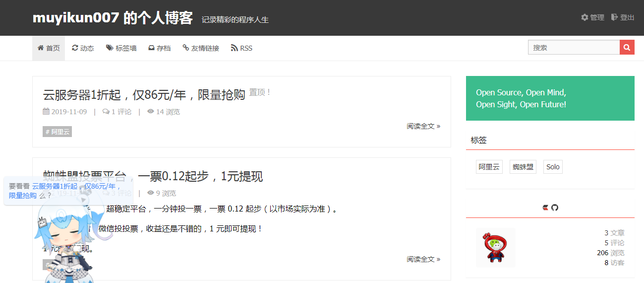Open post 蜘蛛盟投票平台 title
Screen dimensions: 644x283
tap(153, 176)
